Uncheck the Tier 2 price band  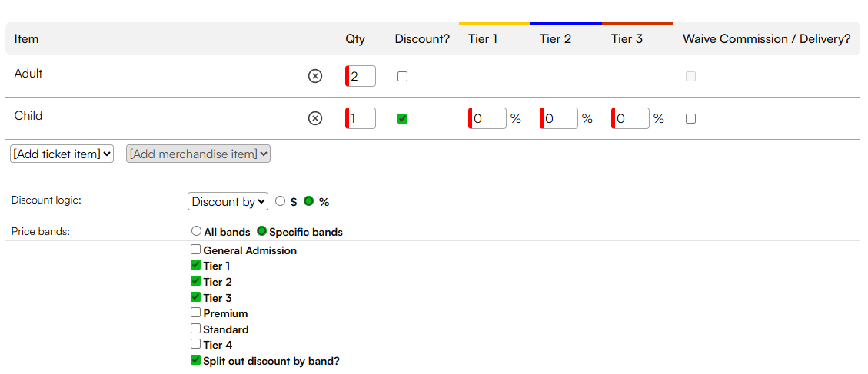pyautogui.click(x=195, y=281)
